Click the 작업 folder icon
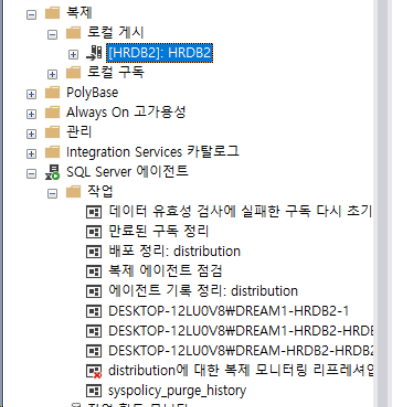The height and width of the screenshot is (407, 393). click(73, 192)
